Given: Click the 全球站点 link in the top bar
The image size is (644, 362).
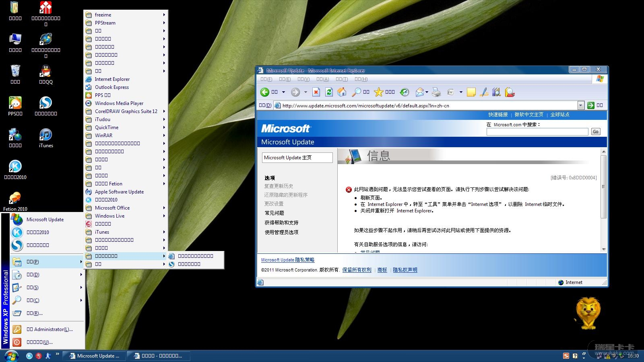Looking at the screenshot, I should point(560,115).
